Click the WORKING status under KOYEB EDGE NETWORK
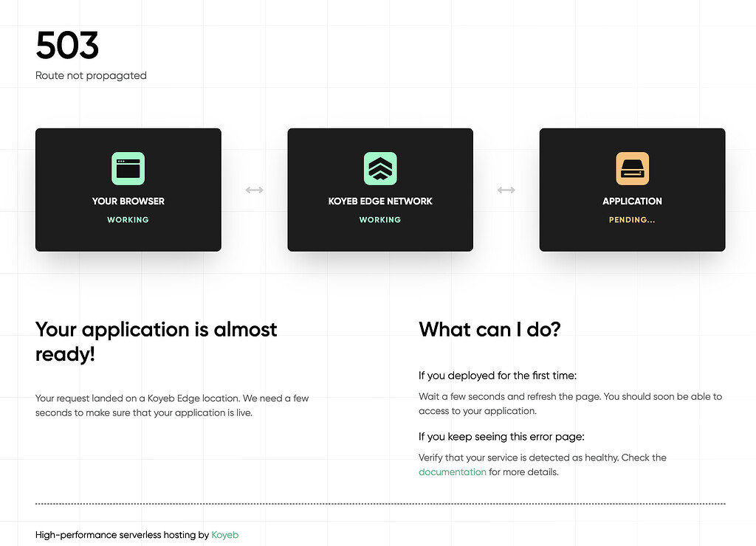The width and height of the screenshot is (756, 546). (379, 219)
